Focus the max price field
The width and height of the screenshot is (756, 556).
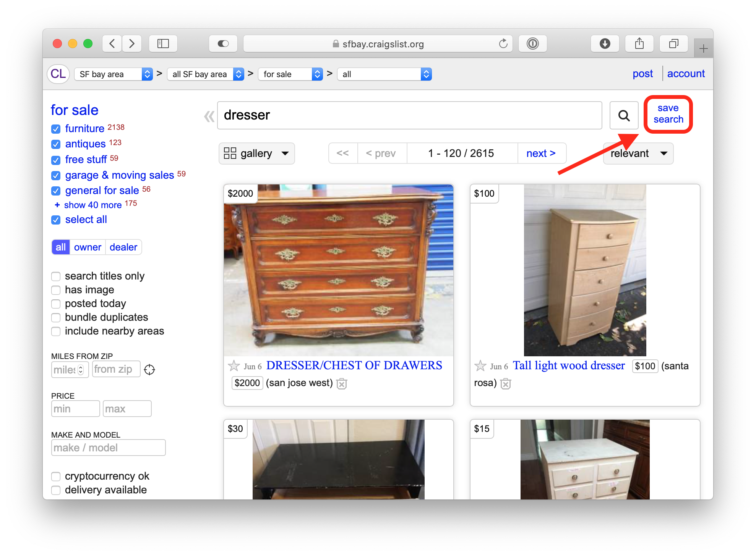pyautogui.click(x=127, y=409)
